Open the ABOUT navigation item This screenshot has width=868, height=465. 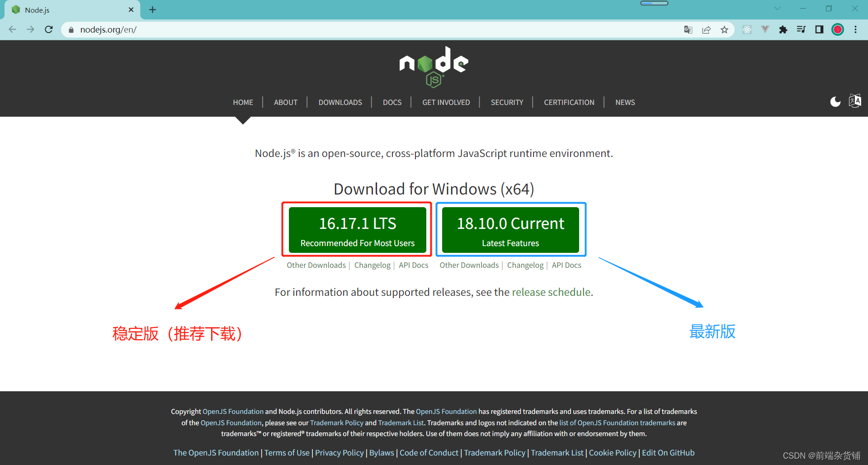(x=286, y=103)
